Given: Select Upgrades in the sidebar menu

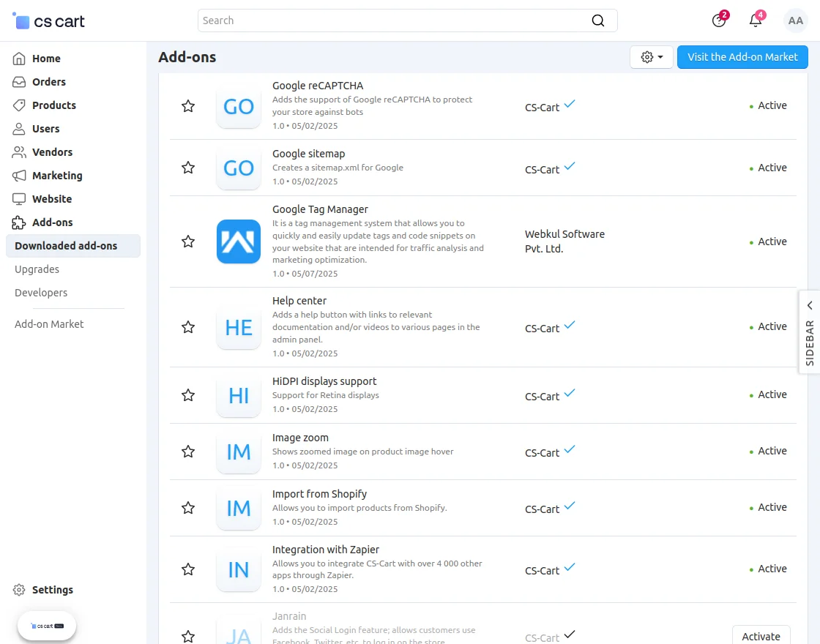Looking at the screenshot, I should click(x=37, y=269).
